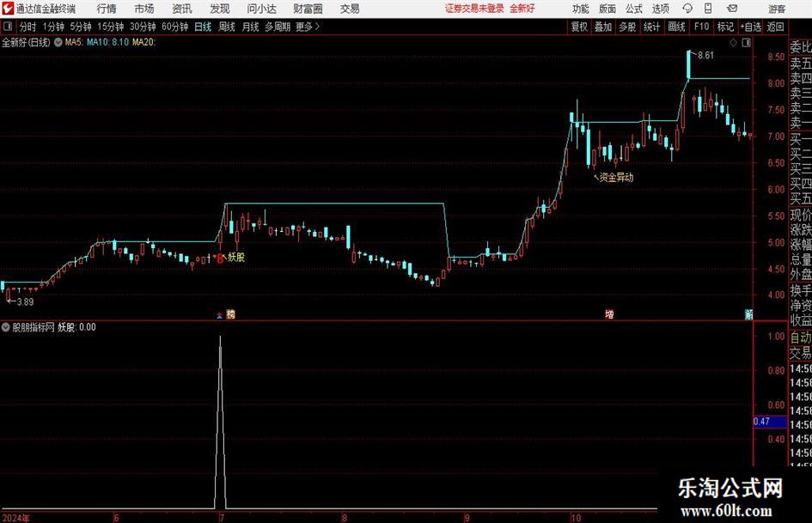
Task: Click the 通达信 red logo icon
Action: pos(9,9)
